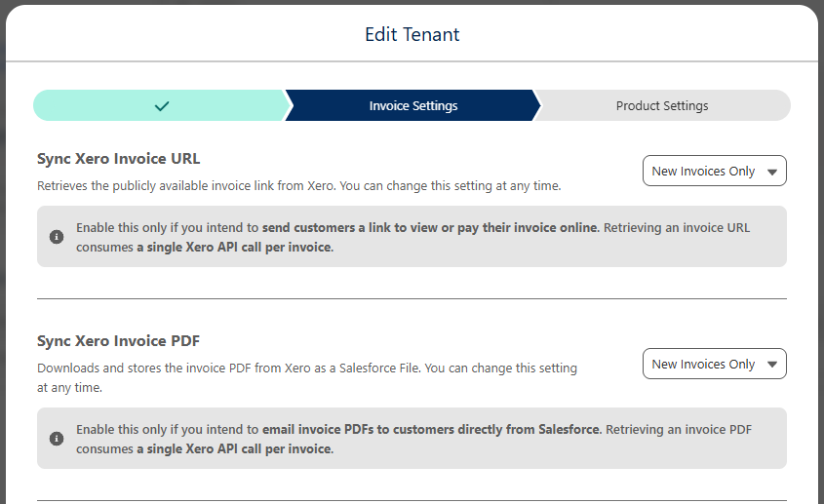
Task: Click 'Retrieving an invoice PDF' text in the lower notice
Action: [679, 429]
